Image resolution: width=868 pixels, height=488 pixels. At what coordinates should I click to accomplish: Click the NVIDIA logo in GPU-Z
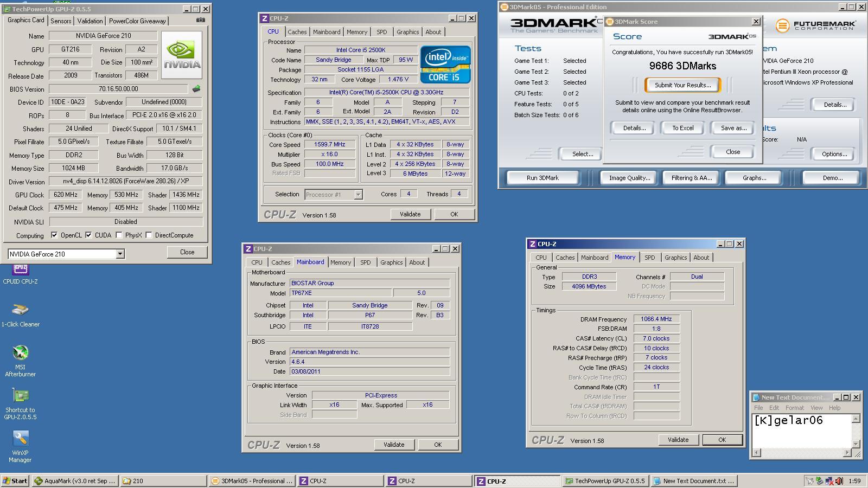point(182,55)
